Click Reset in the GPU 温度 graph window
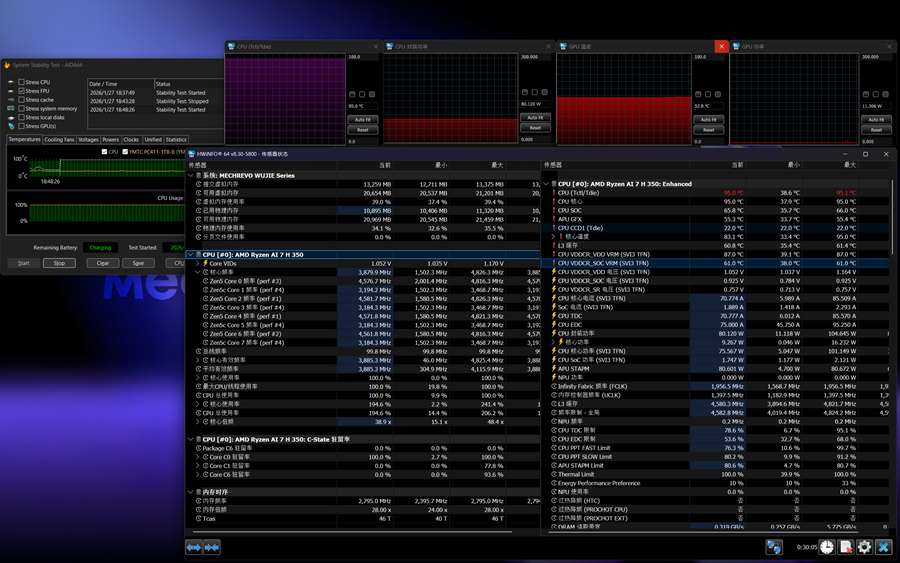 click(709, 130)
